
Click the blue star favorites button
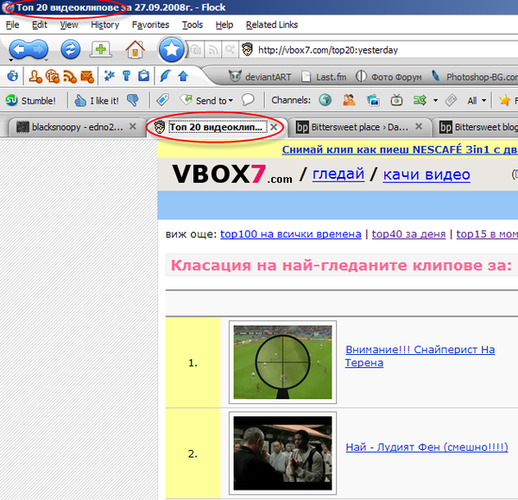tap(171, 50)
